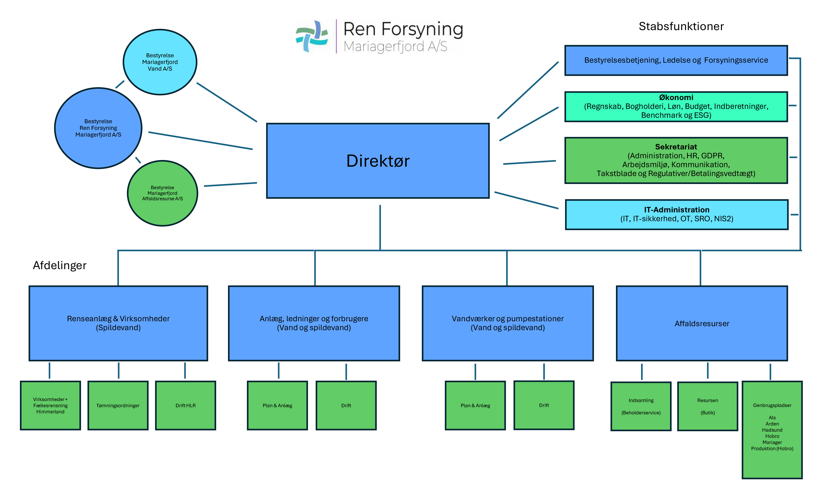Select Renseanlæg & Virksomheder (Spildevand) department
Viewport: 822px width, 504px height.
point(118,323)
